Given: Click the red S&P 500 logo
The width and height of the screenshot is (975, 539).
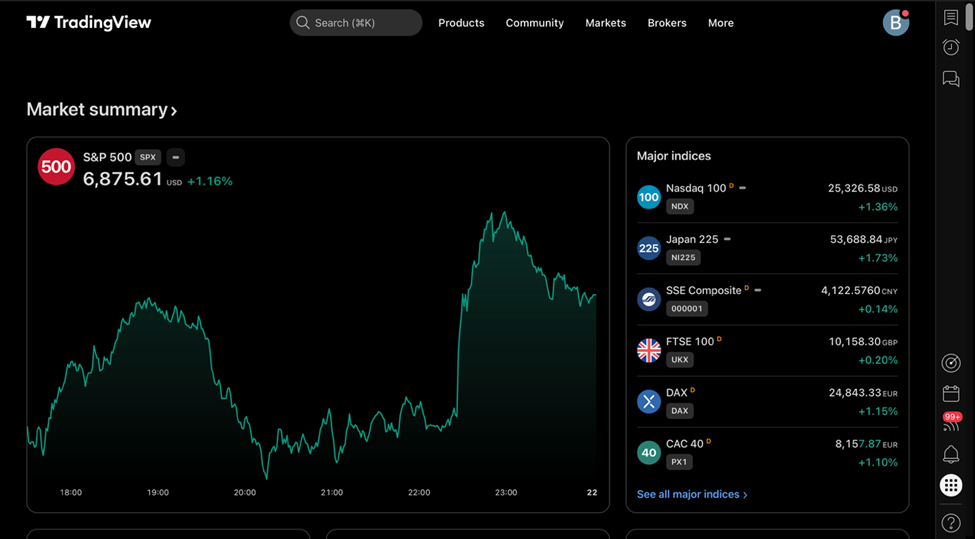Looking at the screenshot, I should pyautogui.click(x=56, y=167).
